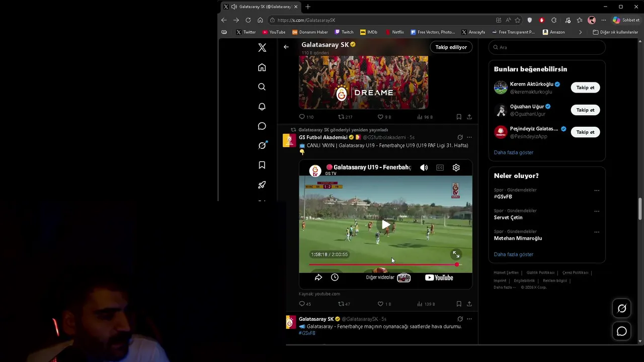Click the browser address bar
This screenshot has height=362, width=644.
click(x=381, y=20)
